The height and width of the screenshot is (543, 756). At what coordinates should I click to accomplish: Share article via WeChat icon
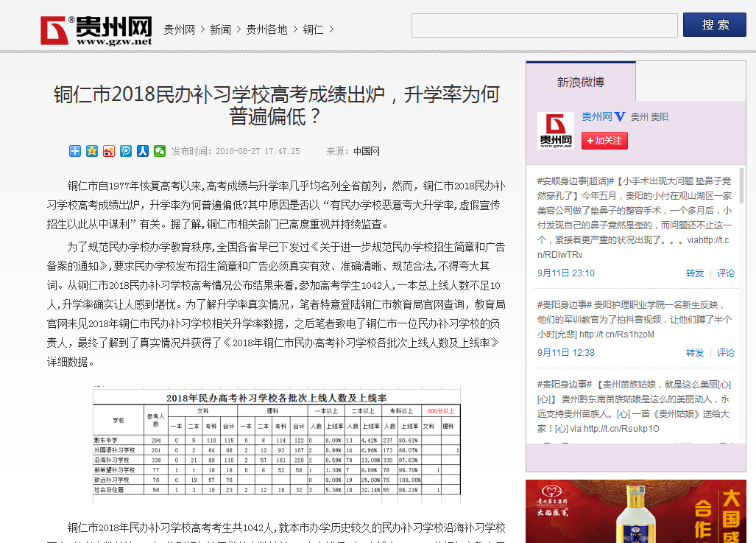point(160,151)
